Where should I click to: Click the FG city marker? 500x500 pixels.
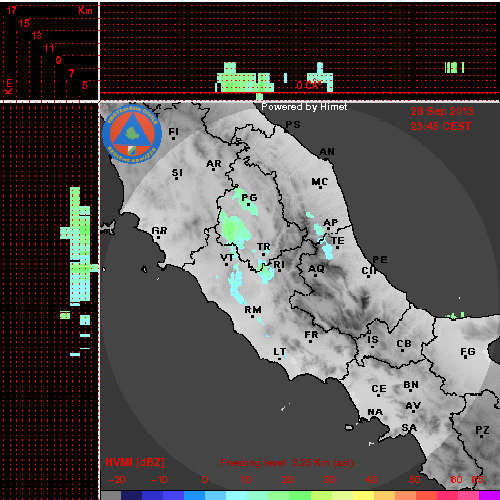click(466, 358)
